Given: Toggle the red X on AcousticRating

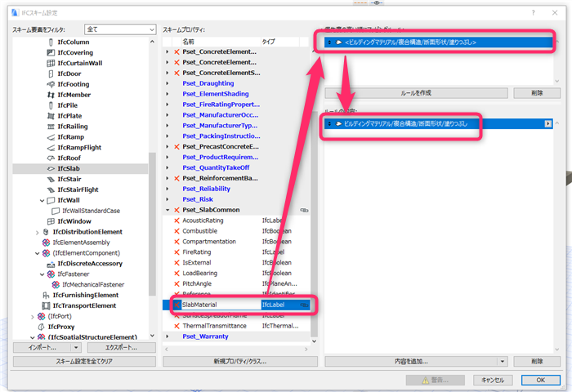Looking at the screenshot, I should coord(177,220).
